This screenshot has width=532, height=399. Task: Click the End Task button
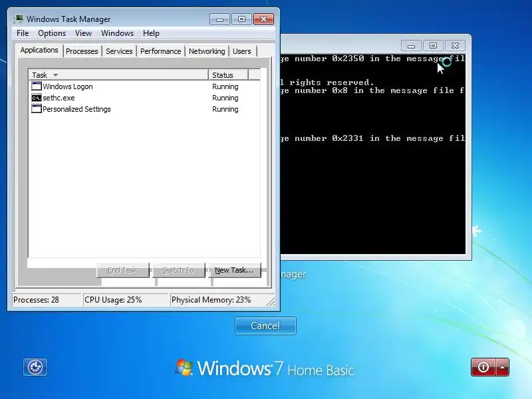click(x=122, y=270)
